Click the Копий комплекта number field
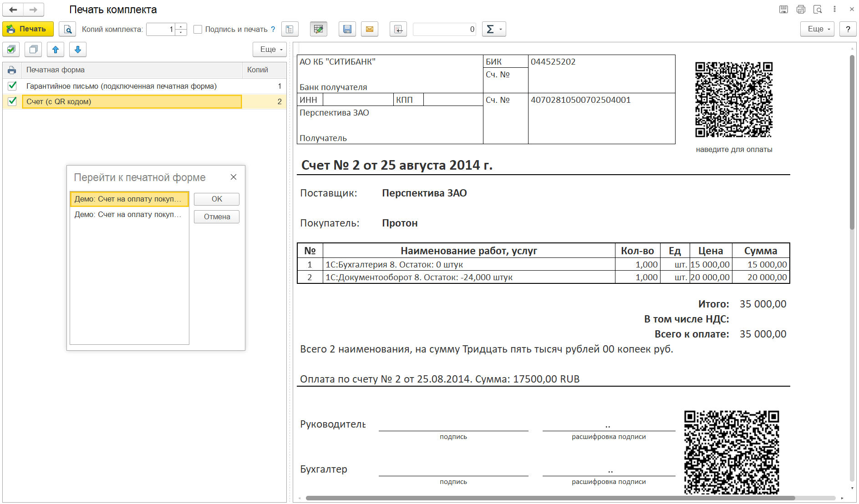859x504 pixels. [161, 29]
